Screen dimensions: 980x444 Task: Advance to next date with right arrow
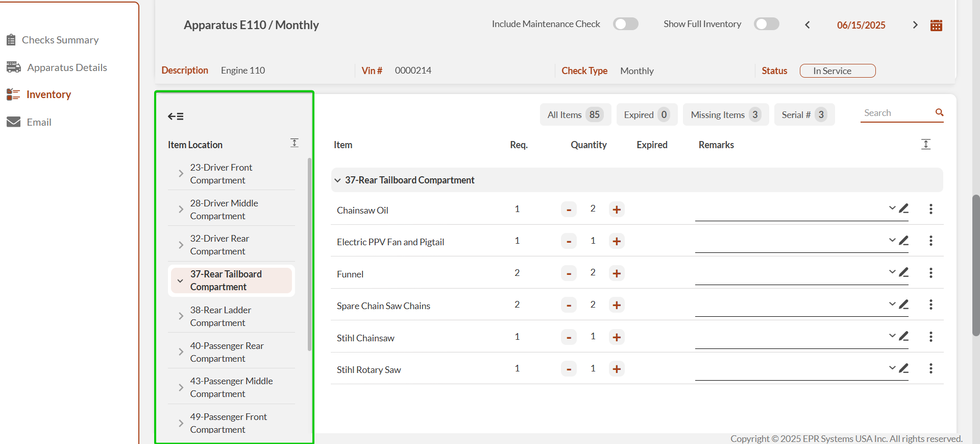pos(915,25)
